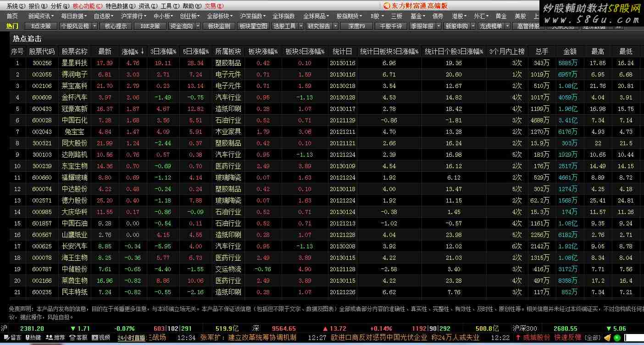This screenshot has width=644, height=345.
Task: Click the DDE决策 button
Action: coord(150,26)
